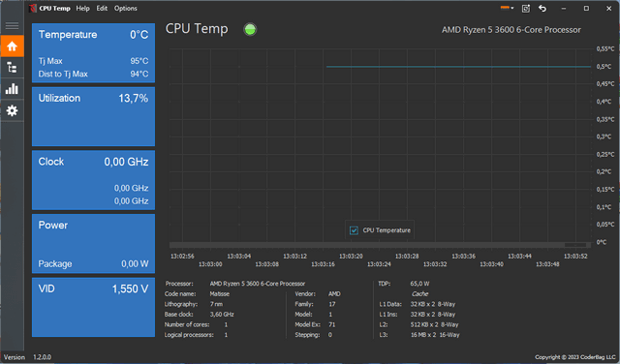Image resolution: width=620 pixels, height=364 pixels.
Task: Click the Model Ex 71 value
Action: [331, 324]
